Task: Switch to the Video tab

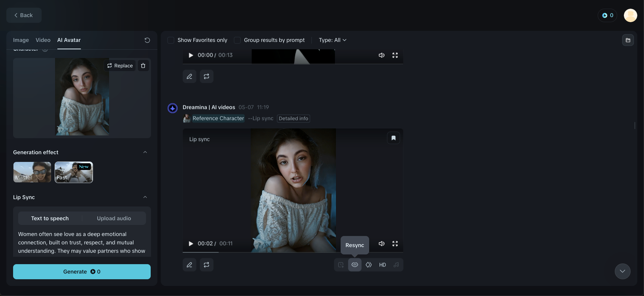Action: tap(43, 40)
